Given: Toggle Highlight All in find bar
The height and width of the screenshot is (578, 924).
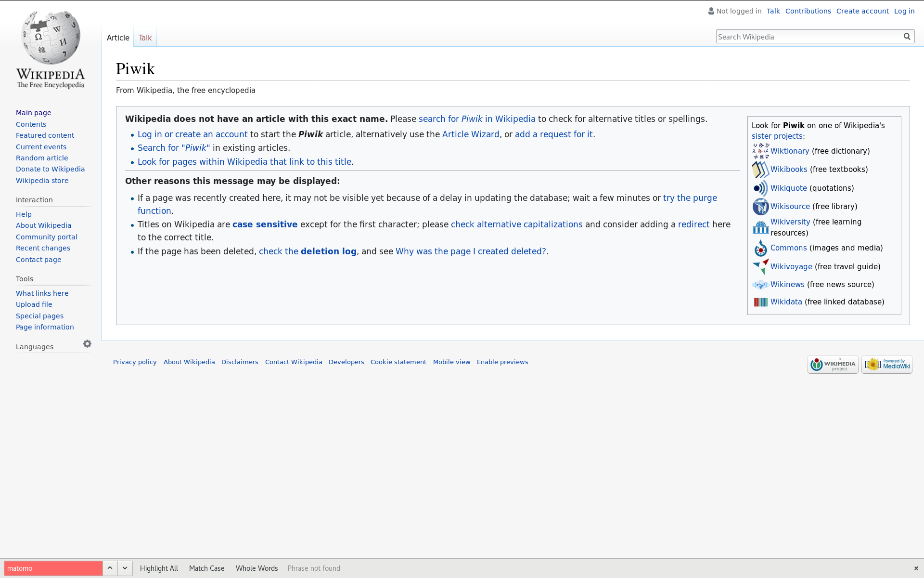Looking at the screenshot, I should [x=159, y=568].
